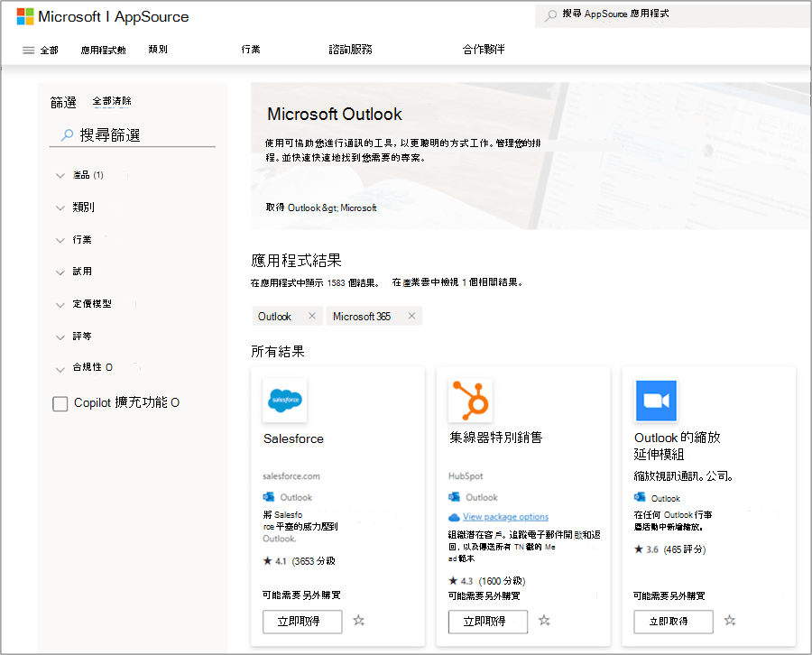Open the 集線器特別銷售 app title

pyautogui.click(x=495, y=438)
